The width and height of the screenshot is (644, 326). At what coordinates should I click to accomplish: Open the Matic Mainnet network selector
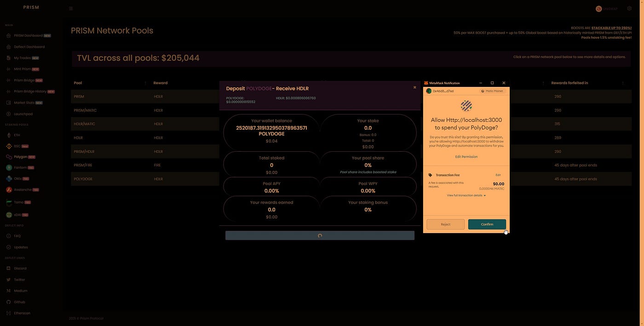493,91
